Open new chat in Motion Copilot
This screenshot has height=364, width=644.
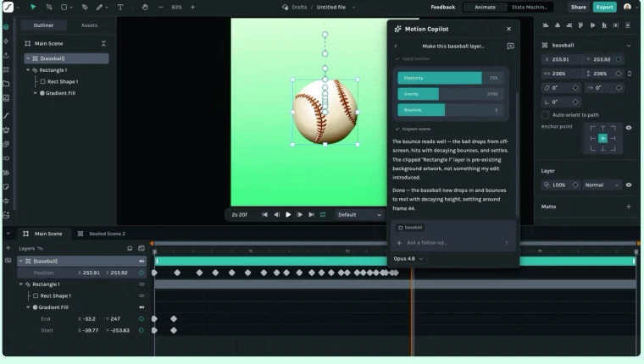click(x=510, y=46)
